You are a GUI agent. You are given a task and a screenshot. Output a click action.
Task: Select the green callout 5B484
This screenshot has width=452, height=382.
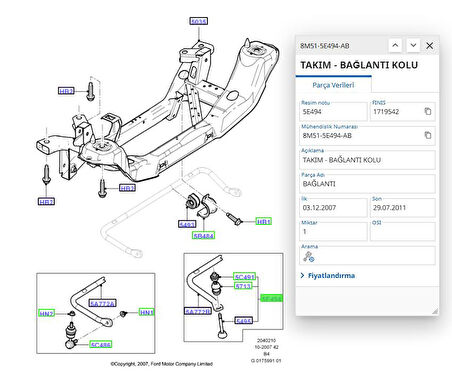(x=204, y=236)
